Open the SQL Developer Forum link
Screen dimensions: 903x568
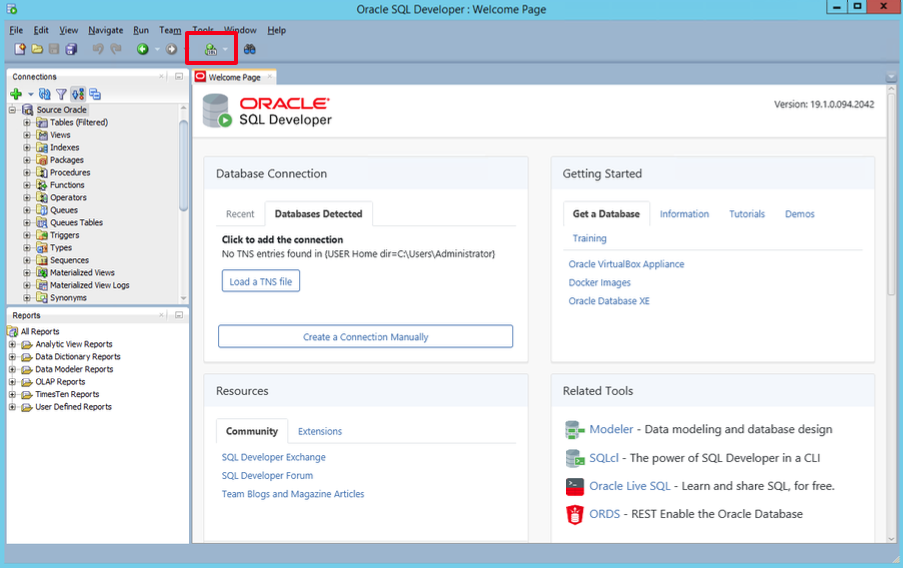coord(267,475)
